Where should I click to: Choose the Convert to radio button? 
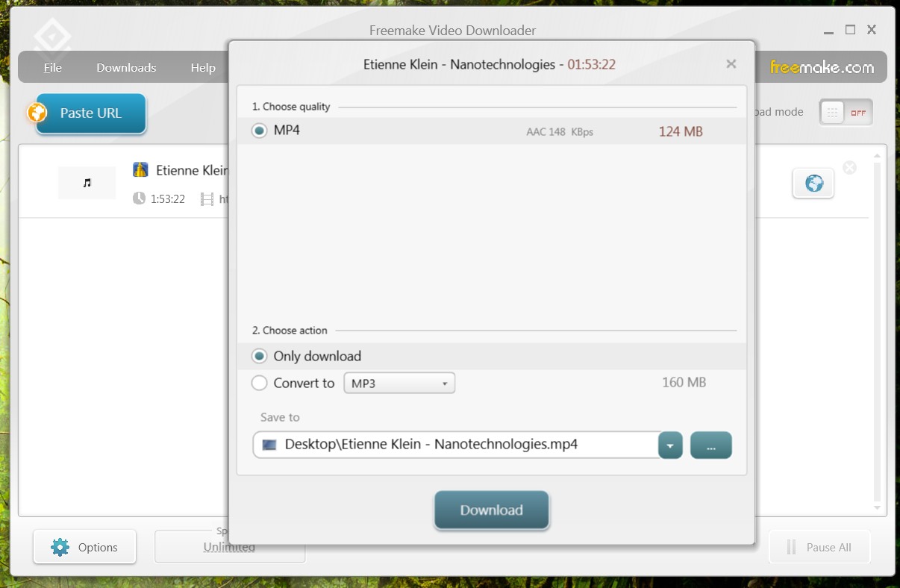coord(259,383)
